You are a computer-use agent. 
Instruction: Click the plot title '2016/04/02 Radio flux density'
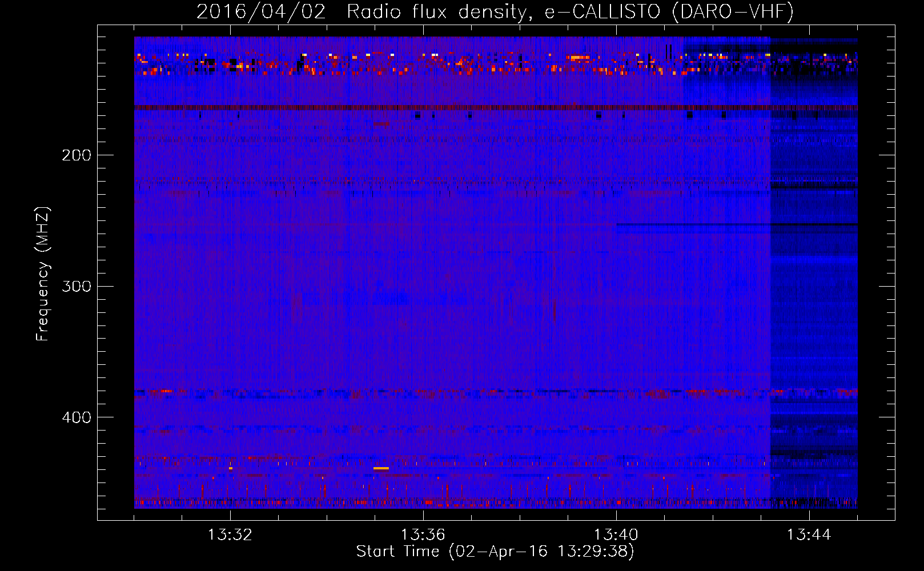pyautogui.click(x=495, y=11)
